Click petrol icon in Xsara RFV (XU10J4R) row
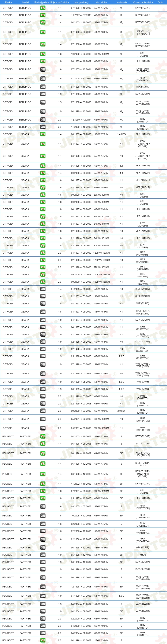The image size is (167, 644). pos(43,267)
